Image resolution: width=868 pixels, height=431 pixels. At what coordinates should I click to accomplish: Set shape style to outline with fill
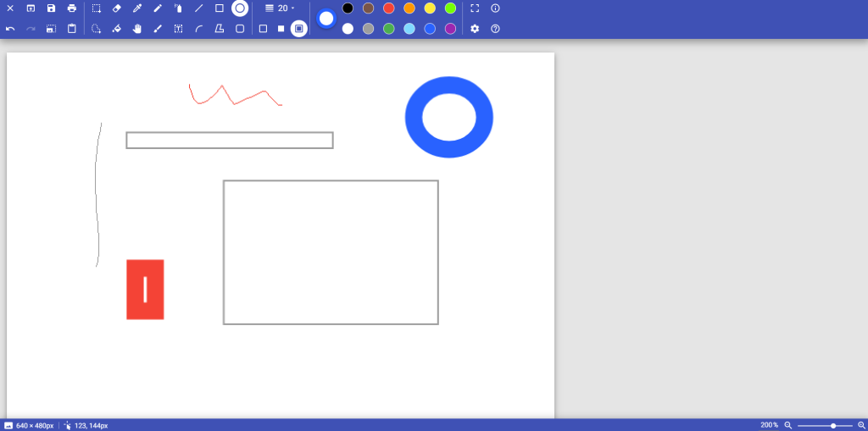point(299,29)
